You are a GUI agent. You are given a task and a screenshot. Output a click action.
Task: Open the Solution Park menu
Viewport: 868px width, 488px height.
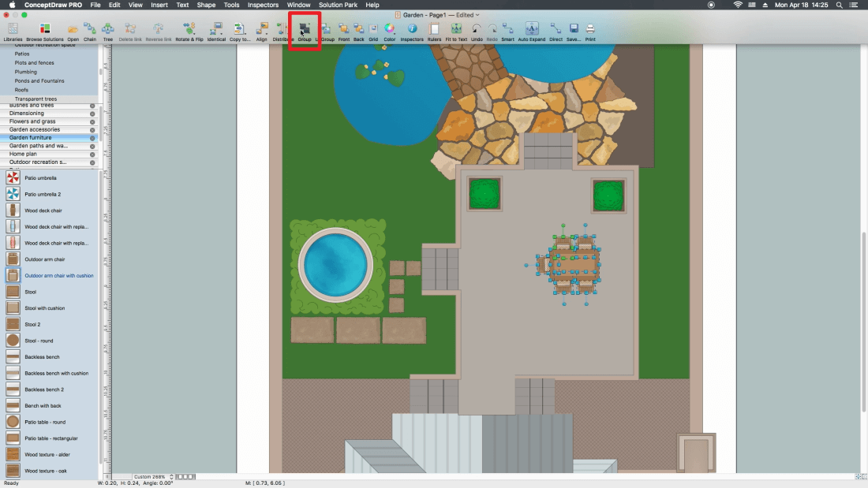[x=338, y=5]
